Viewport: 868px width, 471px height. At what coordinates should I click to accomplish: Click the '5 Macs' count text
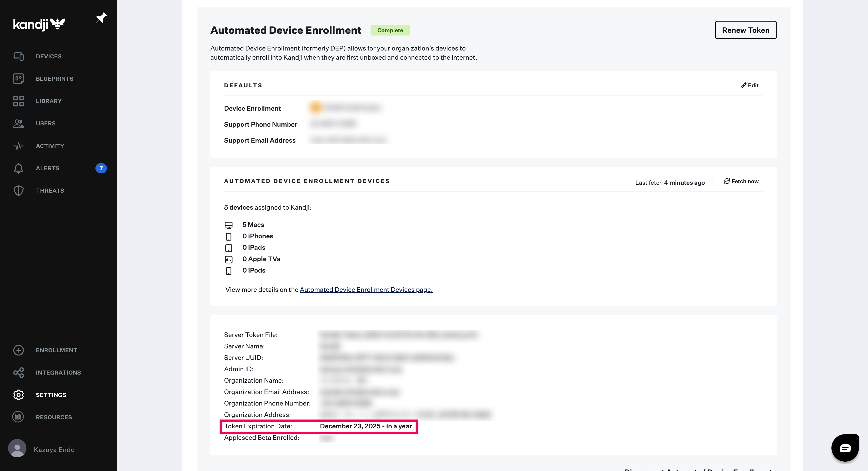pyautogui.click(x=253, y=225)
